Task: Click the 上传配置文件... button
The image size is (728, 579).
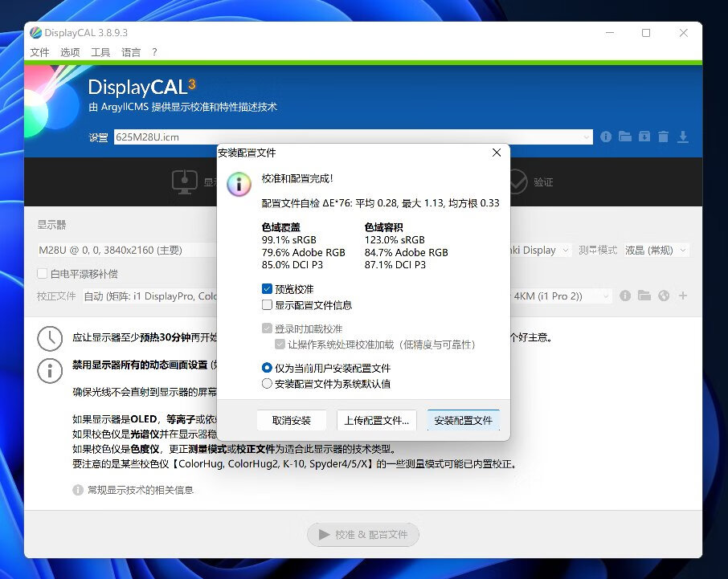Action: (x=377, y=420)
